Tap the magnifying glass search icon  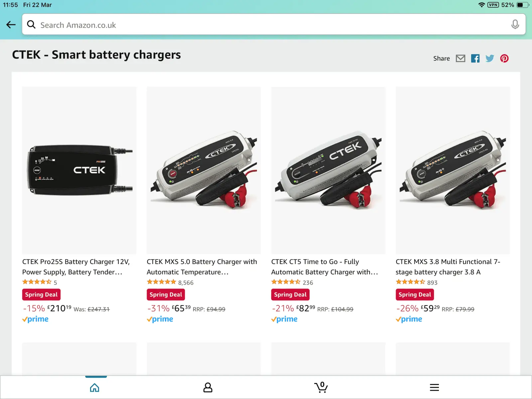coord(31,25)
